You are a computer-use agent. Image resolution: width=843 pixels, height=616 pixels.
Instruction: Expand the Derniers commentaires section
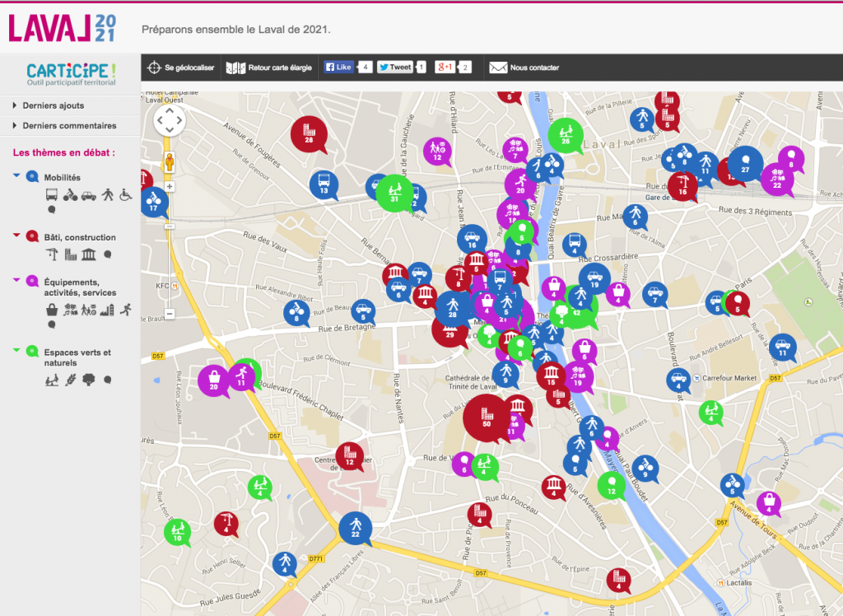click(69, 126)
